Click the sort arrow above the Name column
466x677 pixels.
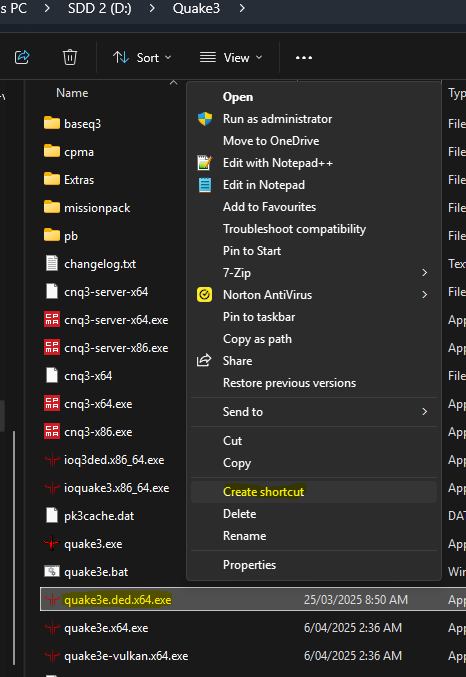tap(174, 82)
